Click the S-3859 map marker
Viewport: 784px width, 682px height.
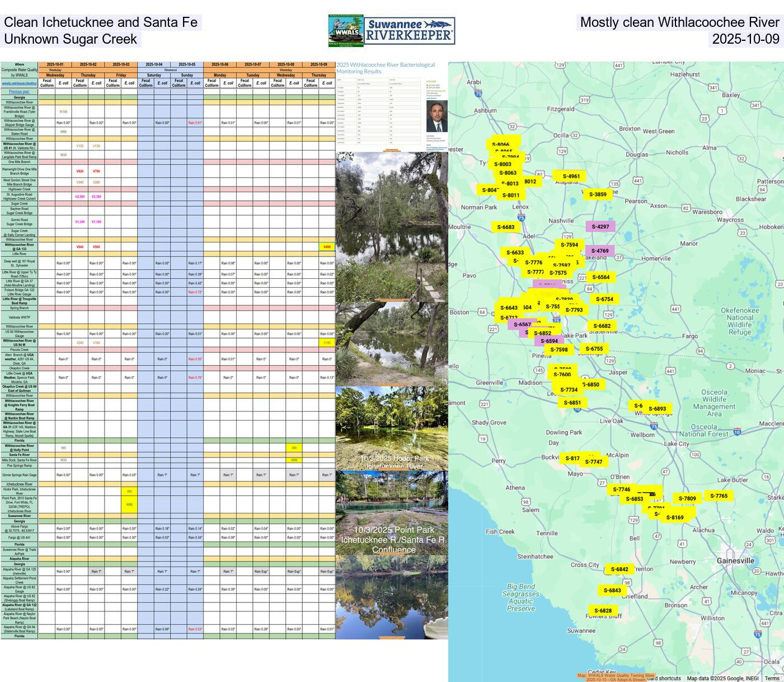coord(597,195)
